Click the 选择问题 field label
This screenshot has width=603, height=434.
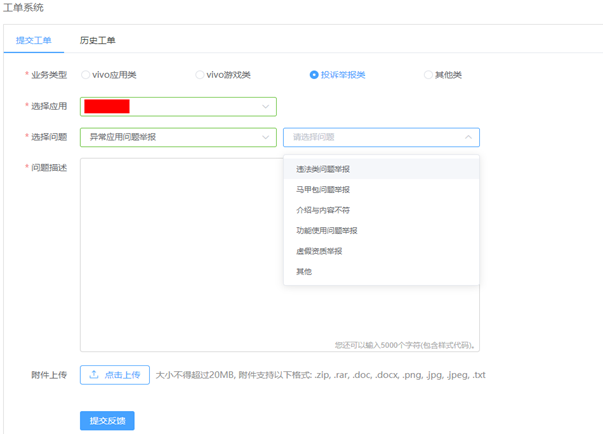(49, 137)
